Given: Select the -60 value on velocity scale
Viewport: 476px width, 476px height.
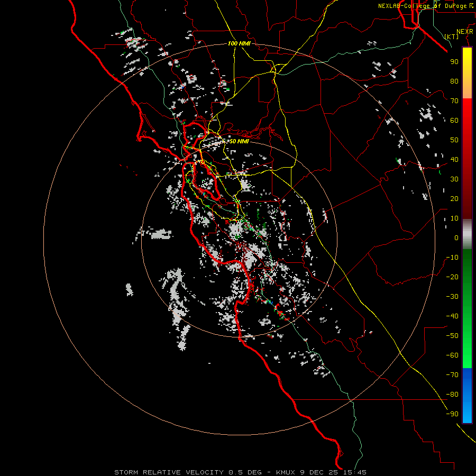Looking at the screenshot, I should pos(452,355).
